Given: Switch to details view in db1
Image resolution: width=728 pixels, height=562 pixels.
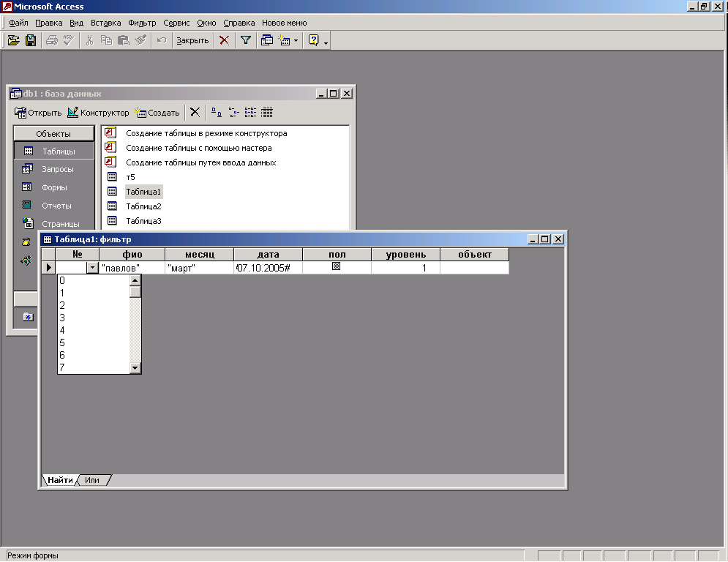Looking at the screenshot, I should 267,113.
